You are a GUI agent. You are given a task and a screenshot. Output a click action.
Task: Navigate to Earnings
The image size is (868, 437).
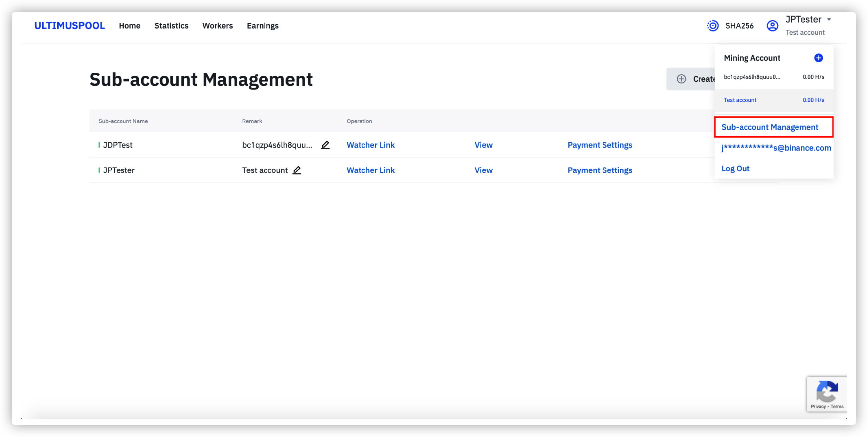[263, 26]
